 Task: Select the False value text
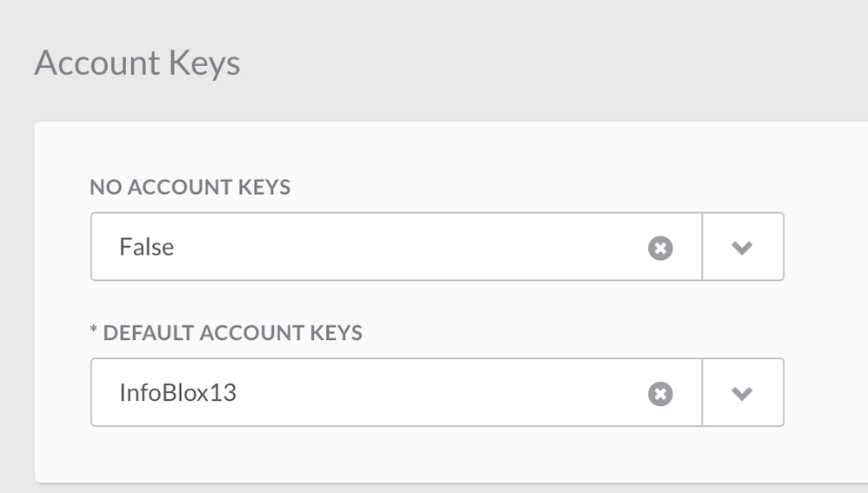[x=147, y=247]
